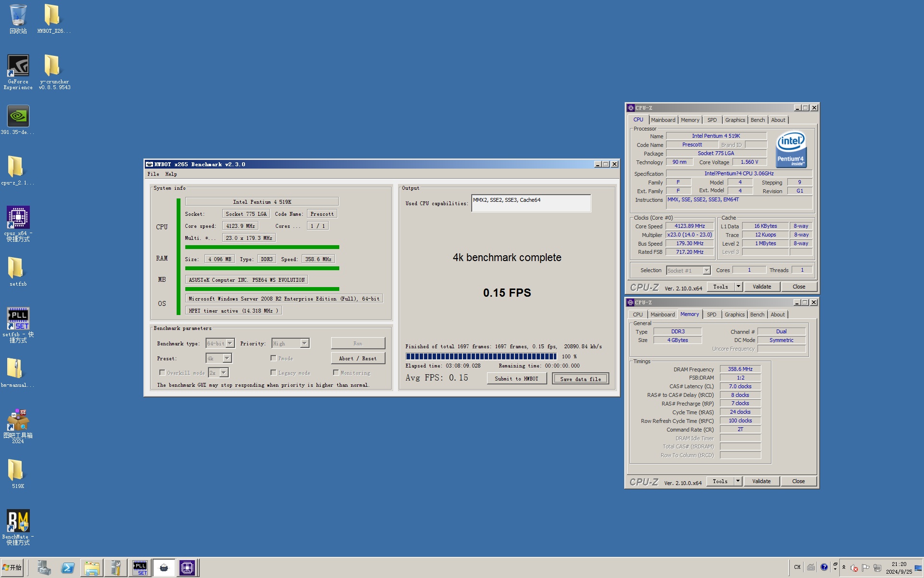Open the Socket #1 selection dropdown in CPU-Z

click(x=706, y=271)
